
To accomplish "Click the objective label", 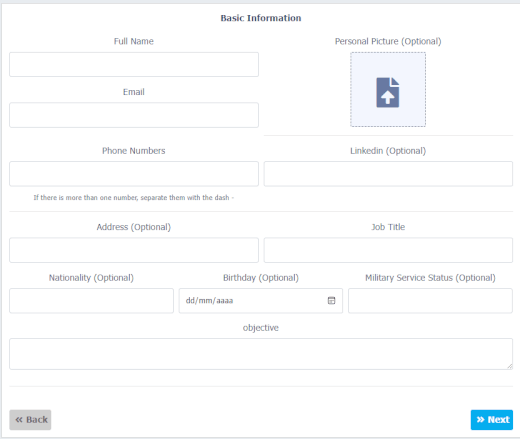I will pyautogui.click(x=261, y=328).
